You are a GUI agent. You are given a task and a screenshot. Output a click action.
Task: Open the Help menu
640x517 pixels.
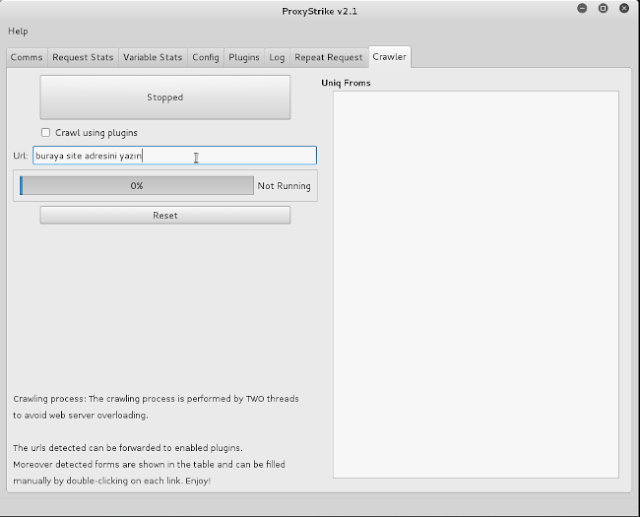18,31
